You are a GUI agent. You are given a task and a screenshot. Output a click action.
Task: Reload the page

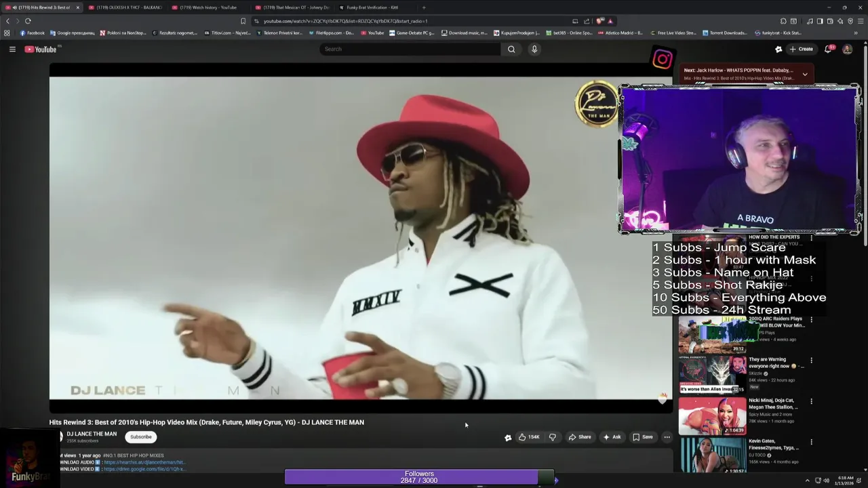(28, 21)
